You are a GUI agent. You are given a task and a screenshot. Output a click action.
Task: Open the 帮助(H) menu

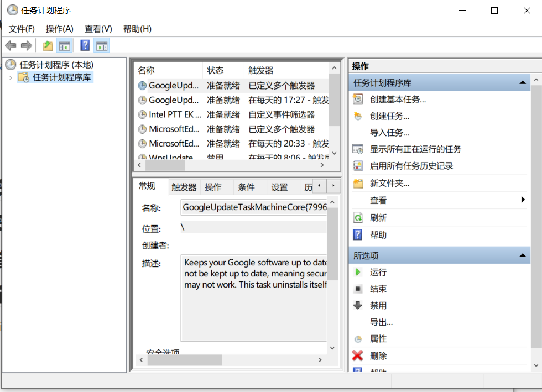(137, 29)
